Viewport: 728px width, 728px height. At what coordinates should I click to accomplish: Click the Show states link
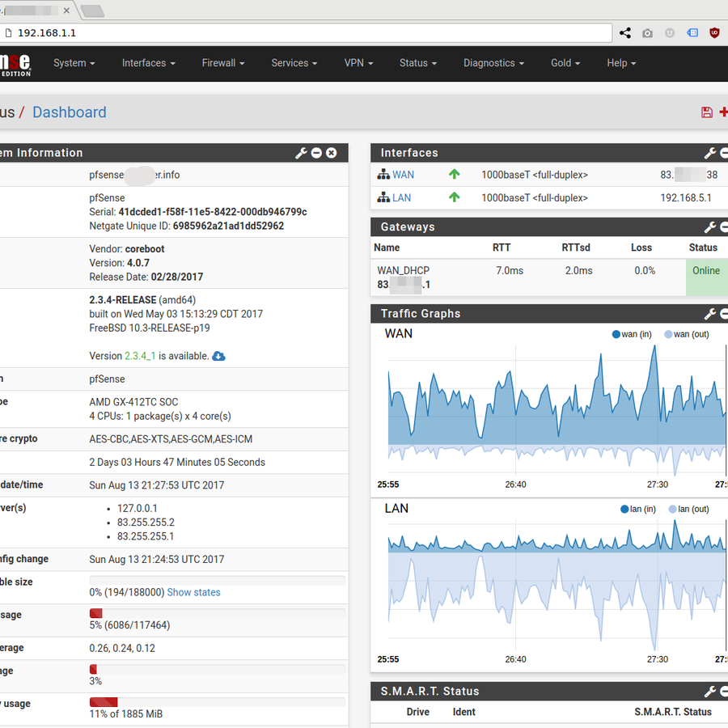(193, 592)
